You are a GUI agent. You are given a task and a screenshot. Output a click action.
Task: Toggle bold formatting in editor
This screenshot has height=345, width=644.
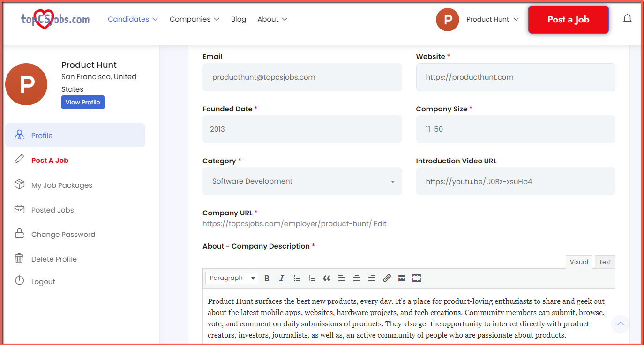tap(267, 278)
